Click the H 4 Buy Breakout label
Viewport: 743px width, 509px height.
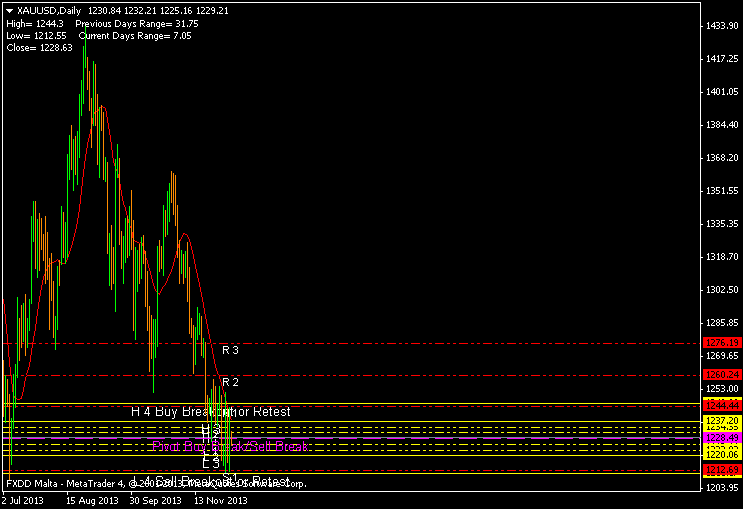(211, 411)
